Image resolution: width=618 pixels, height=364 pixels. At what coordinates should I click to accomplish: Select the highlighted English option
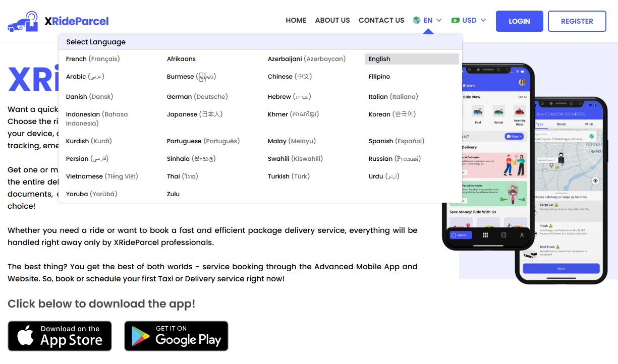click(412, 59)
